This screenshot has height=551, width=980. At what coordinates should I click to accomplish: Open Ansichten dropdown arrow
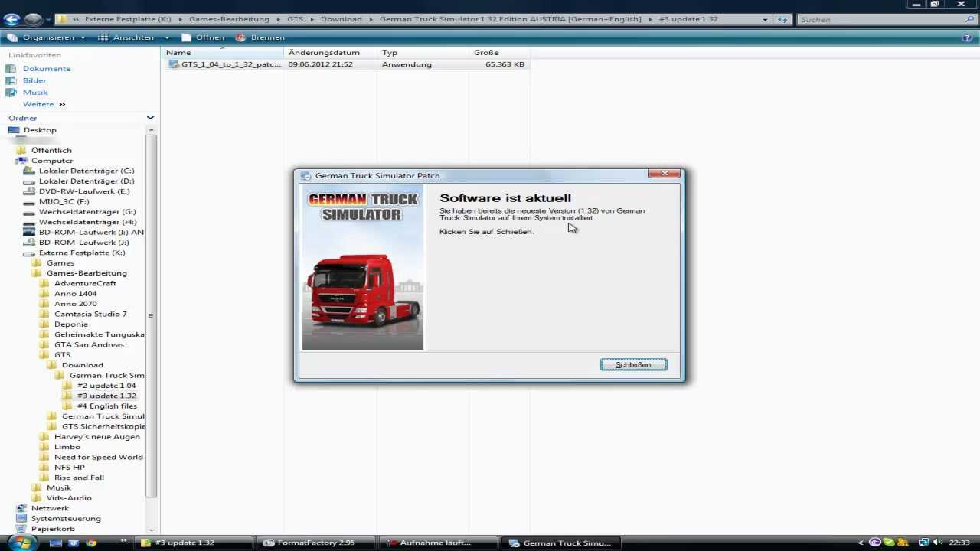pos(167,37)
